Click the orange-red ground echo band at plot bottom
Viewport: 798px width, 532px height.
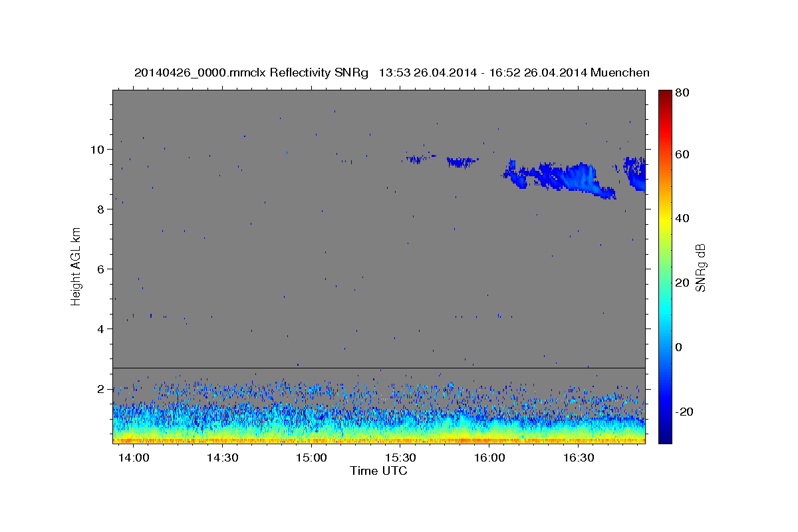click(378, 440)
